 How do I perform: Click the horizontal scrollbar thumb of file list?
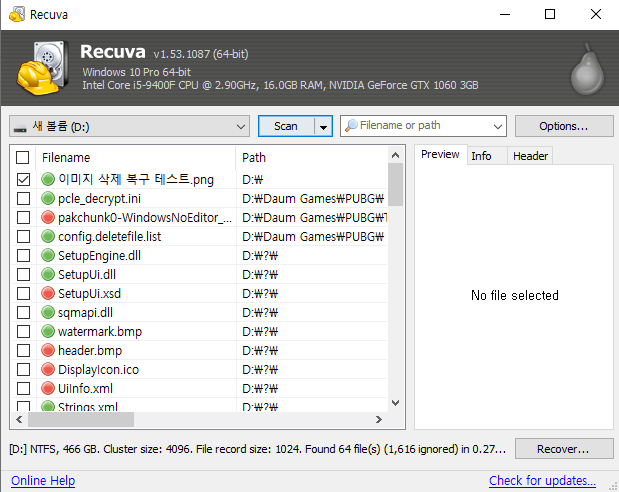pos(81,419)
